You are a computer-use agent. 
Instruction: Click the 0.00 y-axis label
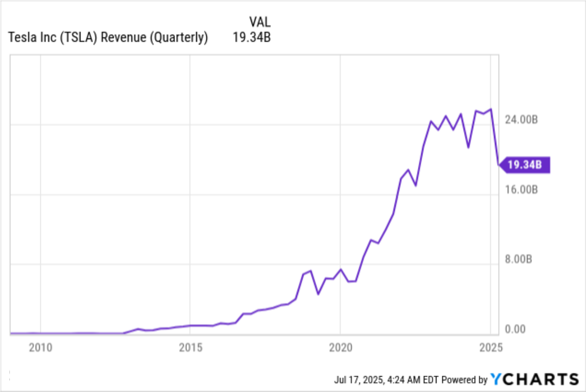(515, 329)
